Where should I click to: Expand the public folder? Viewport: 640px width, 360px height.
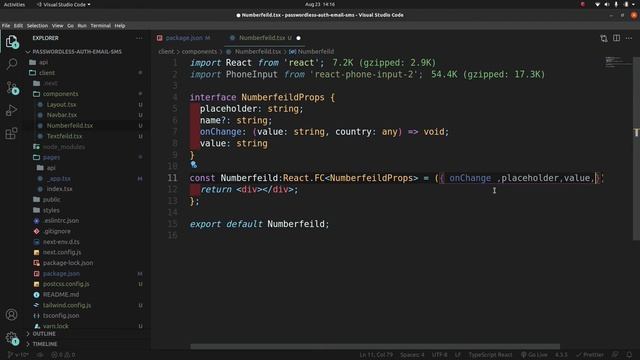click(51, 200)
